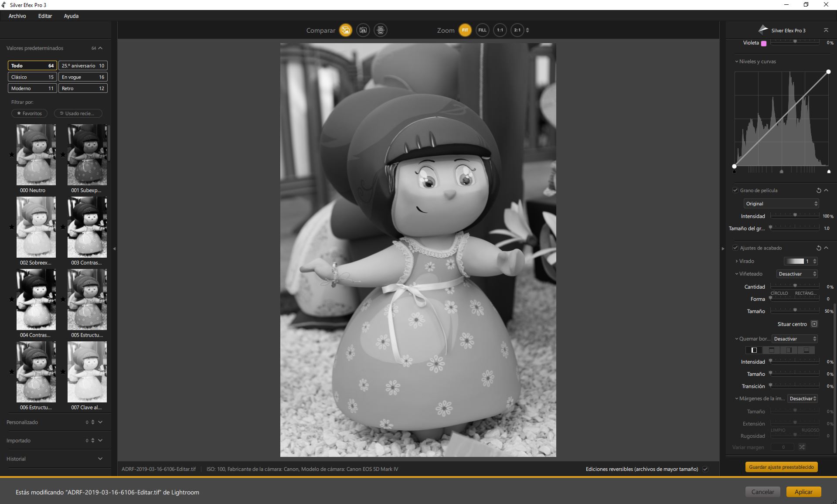
Task: Open the Virado toning preset dropdown
Action: click(800, 261)
